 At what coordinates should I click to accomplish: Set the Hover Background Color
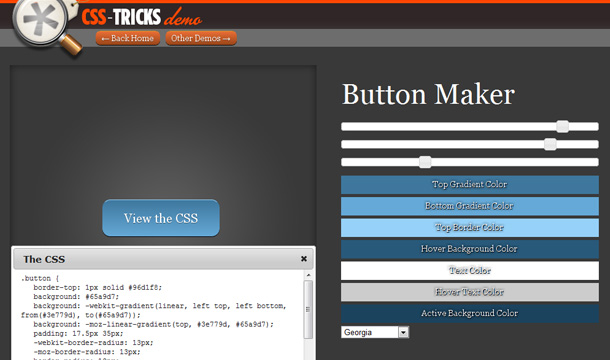470,249
